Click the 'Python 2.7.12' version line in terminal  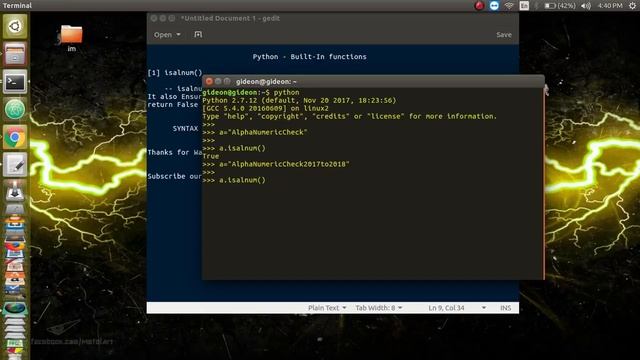tap(299, 100)
